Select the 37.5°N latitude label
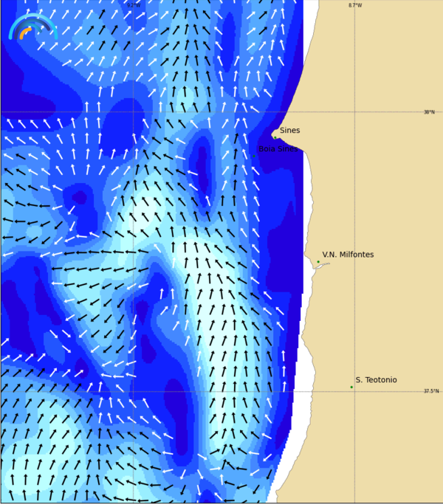The width and height of the screenshot is (443, 504). (430, 391)
